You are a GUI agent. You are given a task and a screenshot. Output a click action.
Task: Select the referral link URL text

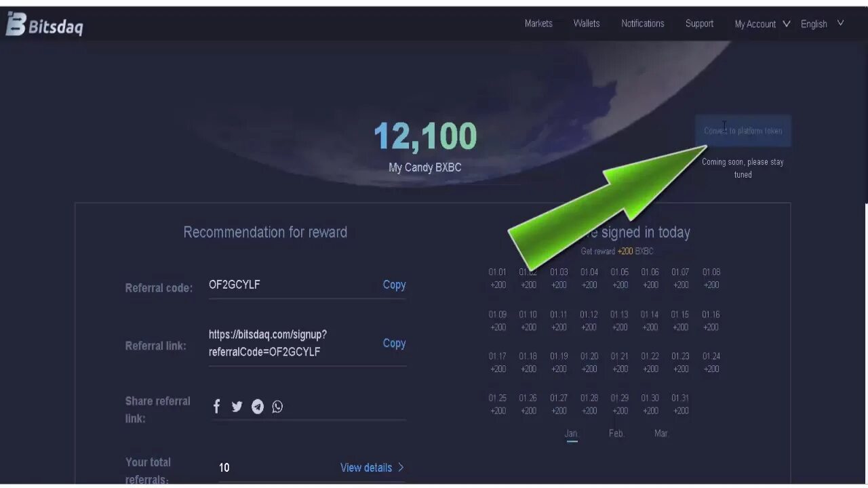coord(268,343)
